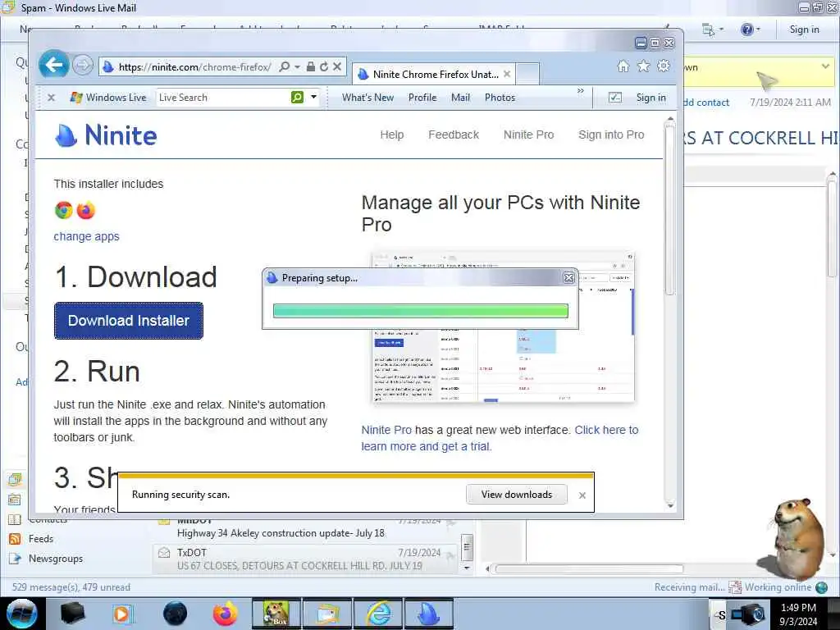
Task: Open the IE Home page icon
Action: [623, 66]
